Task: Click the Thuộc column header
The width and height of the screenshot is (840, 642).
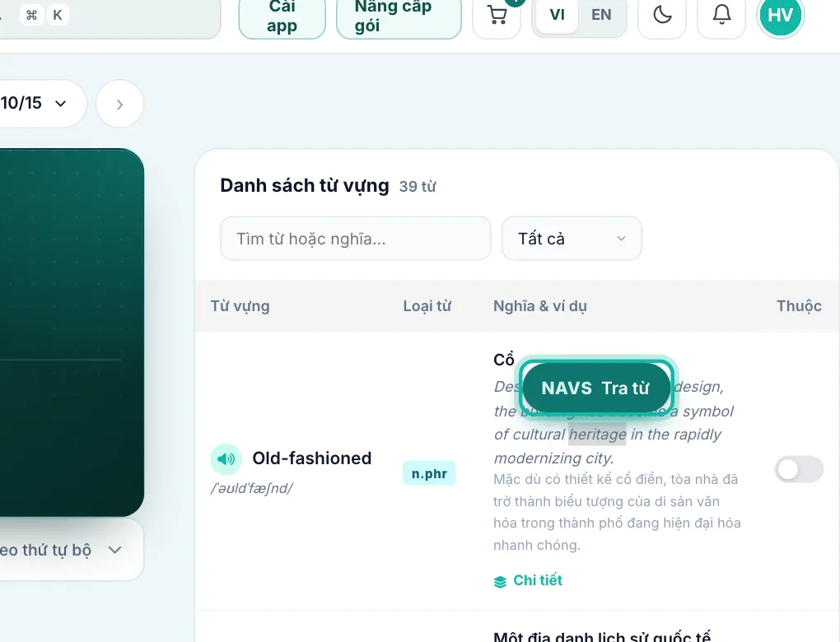Action: [x=799, y=306]
